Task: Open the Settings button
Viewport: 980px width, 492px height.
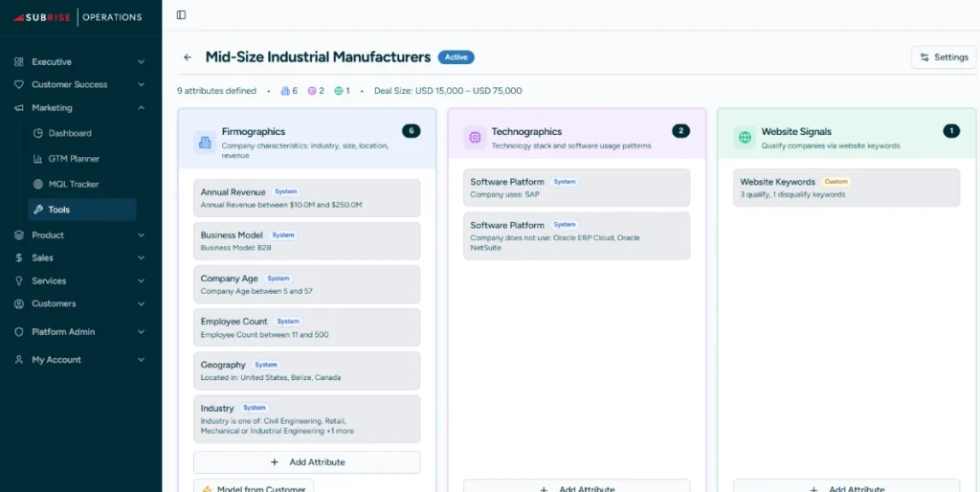Action: [943, 57]
